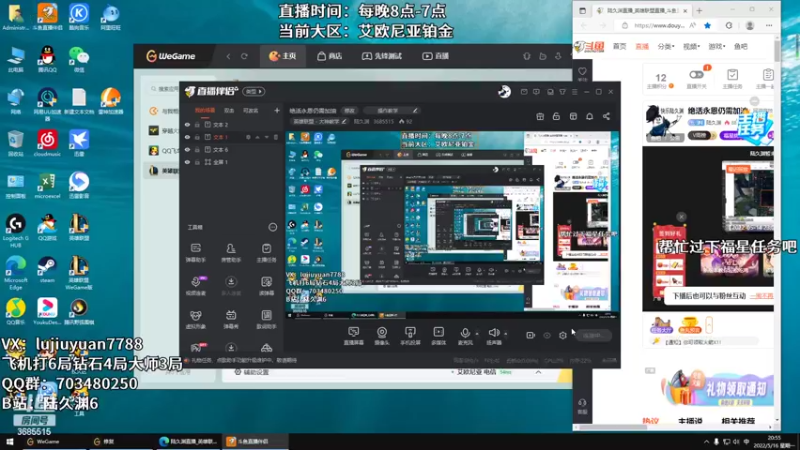This screenshot has height=450, width=800.
Task: Refresh WeGame with the reload arrow
Action: 244,56
